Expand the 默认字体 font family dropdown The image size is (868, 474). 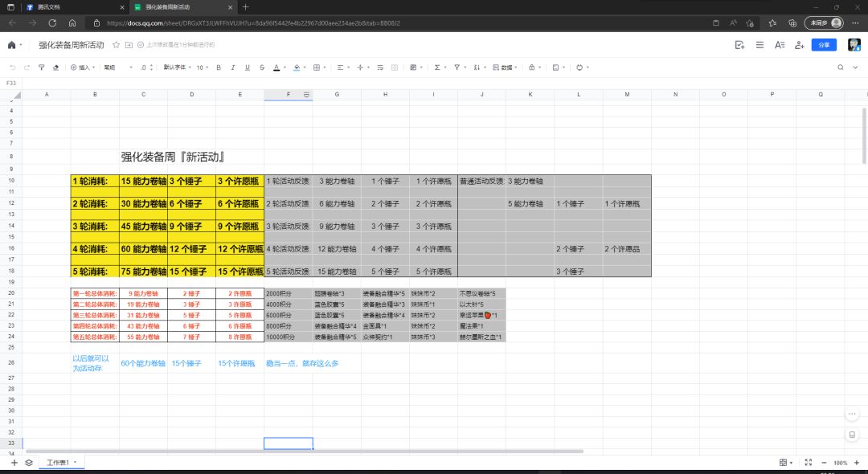click(x=177, y=67)
